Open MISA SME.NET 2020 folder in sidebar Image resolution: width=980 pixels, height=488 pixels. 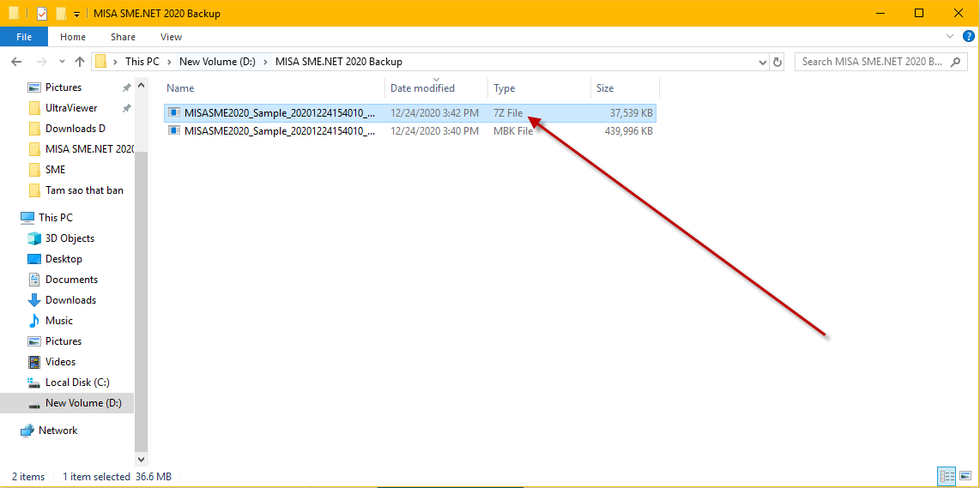[x=89, y=149]
